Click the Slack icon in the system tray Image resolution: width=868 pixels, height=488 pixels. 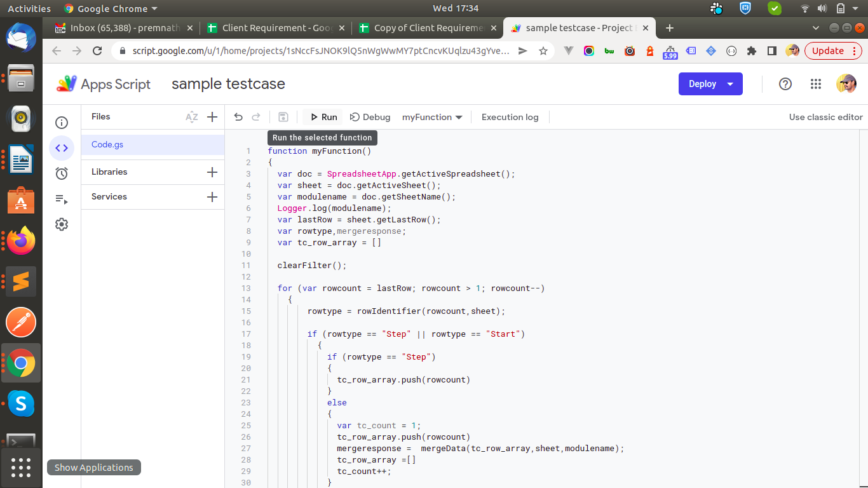[717, 8]
